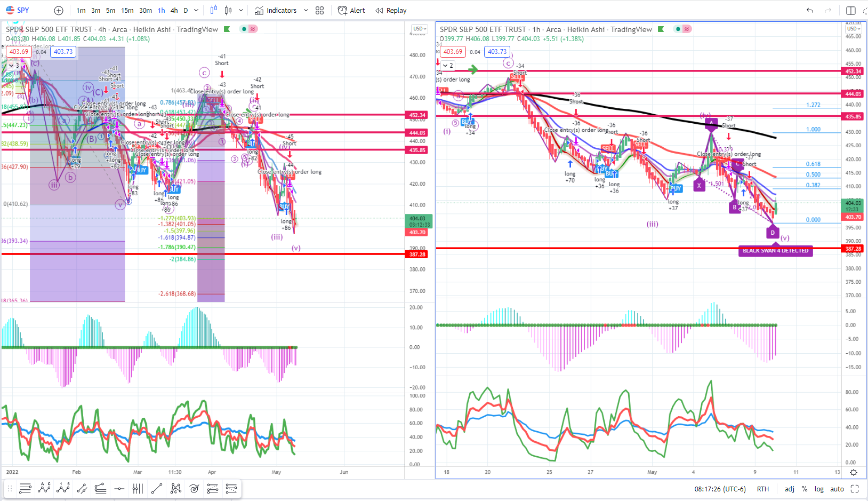The height and width of the screenshot is (501, 868).
Task: Select the second-to-last horizontal-lines drawing tool
Action: (213, 488)
